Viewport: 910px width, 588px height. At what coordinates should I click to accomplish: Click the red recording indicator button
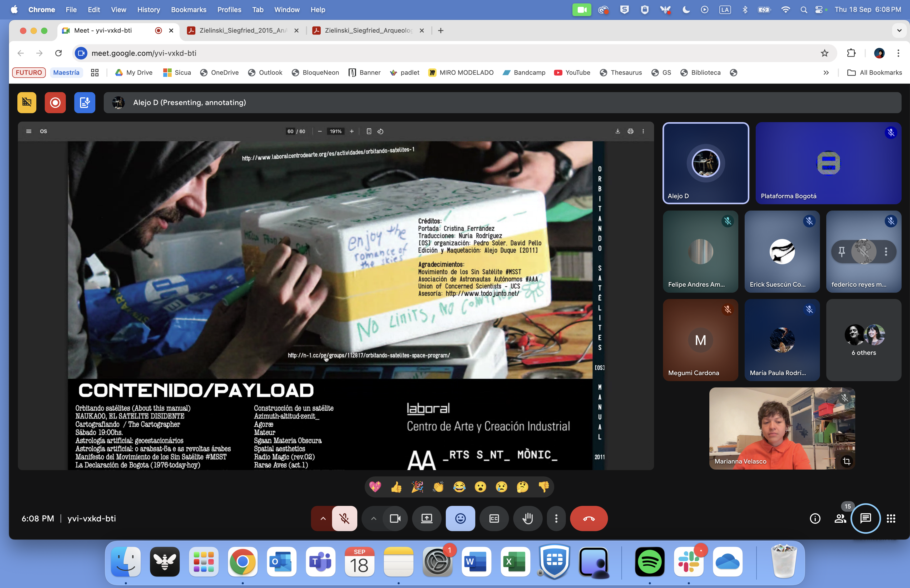[55, 103]
